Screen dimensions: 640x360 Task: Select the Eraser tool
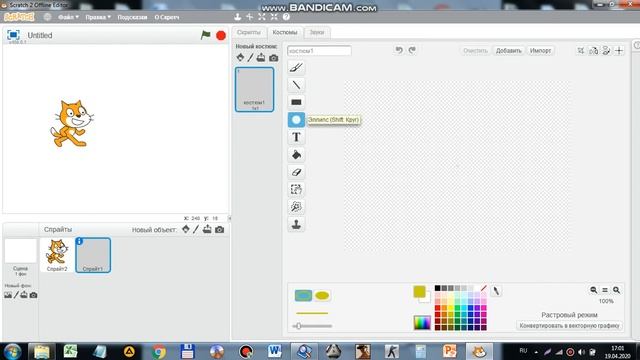296,172
